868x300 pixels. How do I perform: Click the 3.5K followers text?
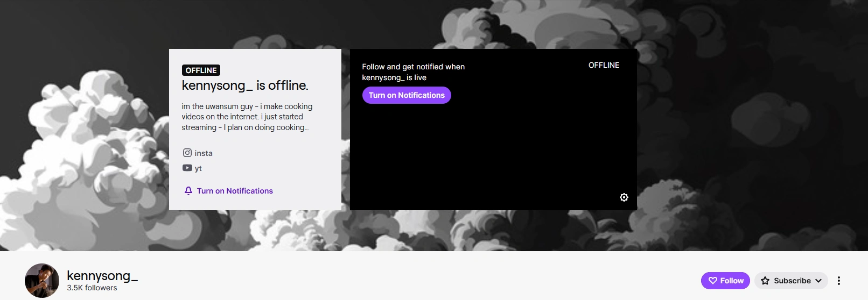pyautogui.click(x=92, y=288)
